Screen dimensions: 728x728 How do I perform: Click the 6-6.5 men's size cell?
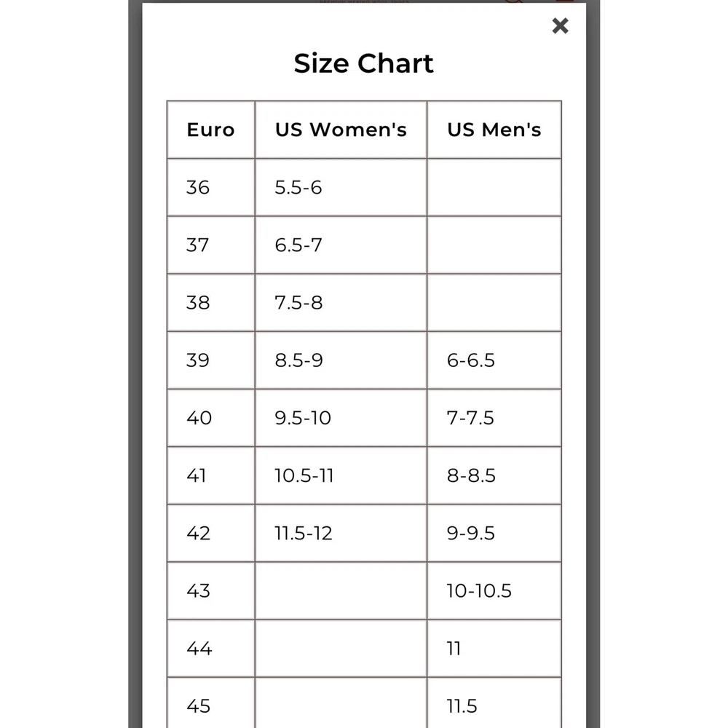coord(494,360)
